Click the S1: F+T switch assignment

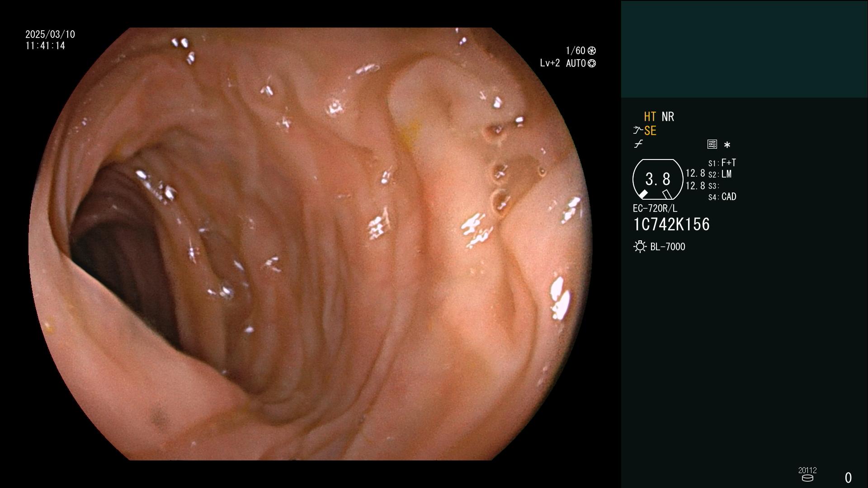pos(722,163)
